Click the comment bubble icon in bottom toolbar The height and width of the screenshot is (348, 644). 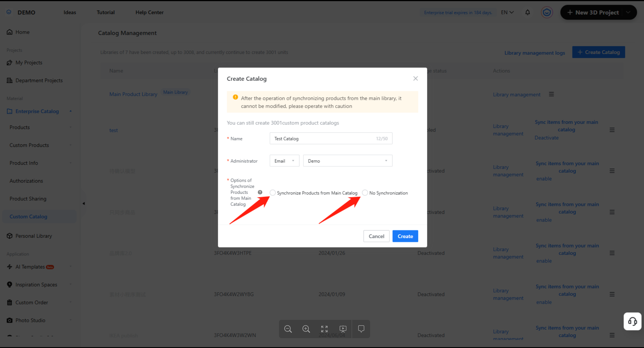[x=361, y=329]
